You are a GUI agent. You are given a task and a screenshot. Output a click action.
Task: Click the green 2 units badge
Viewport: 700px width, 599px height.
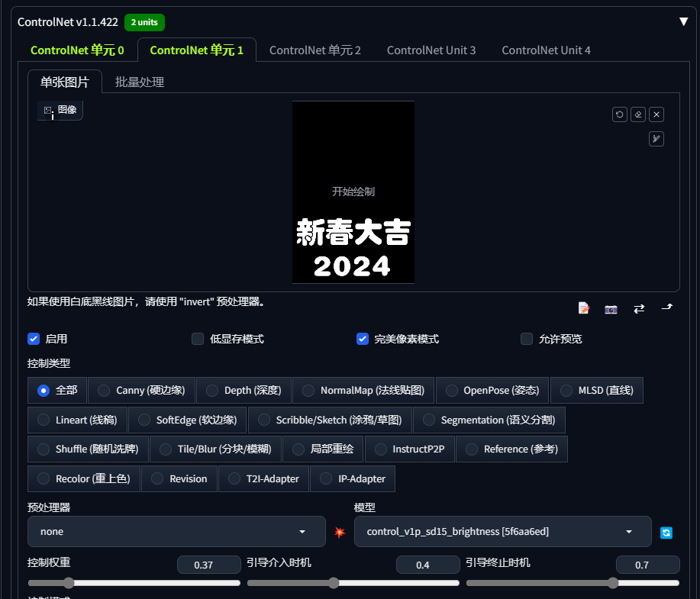coord(144,22)
